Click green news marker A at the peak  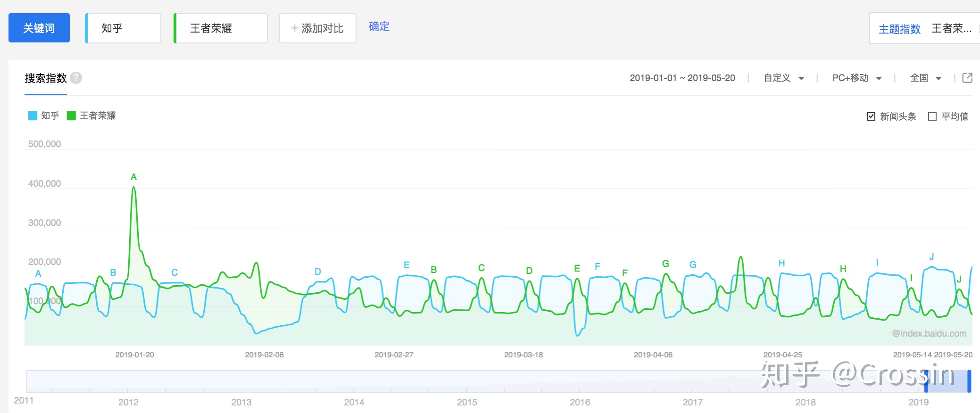133,177
